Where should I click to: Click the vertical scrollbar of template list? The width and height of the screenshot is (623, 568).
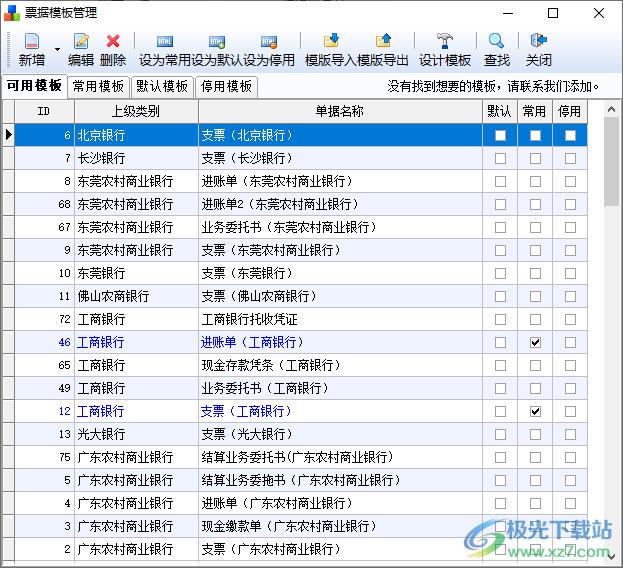610,350
